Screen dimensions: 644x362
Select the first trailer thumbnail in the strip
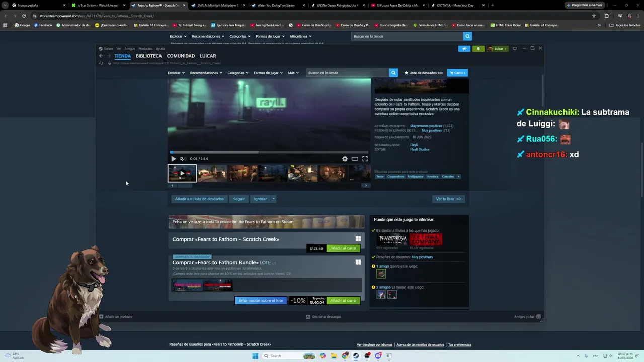pyautogui.click(x=182, y=173)
